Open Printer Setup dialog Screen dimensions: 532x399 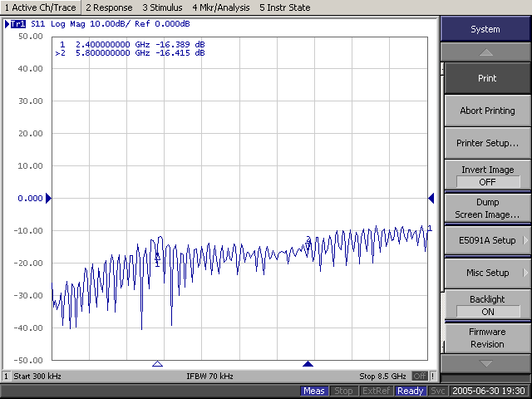click(487, 143)
